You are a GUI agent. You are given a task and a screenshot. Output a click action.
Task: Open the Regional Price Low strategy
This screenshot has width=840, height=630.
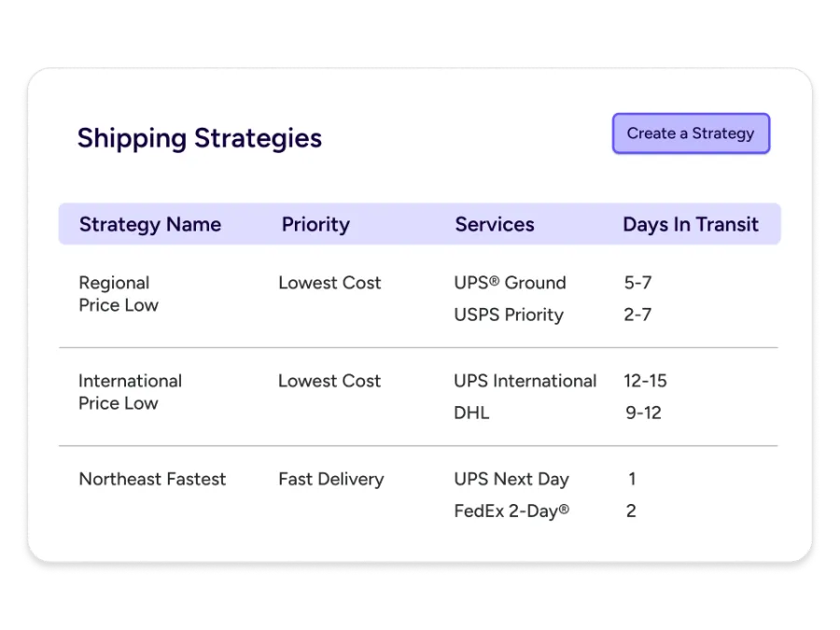click(119, 294)
